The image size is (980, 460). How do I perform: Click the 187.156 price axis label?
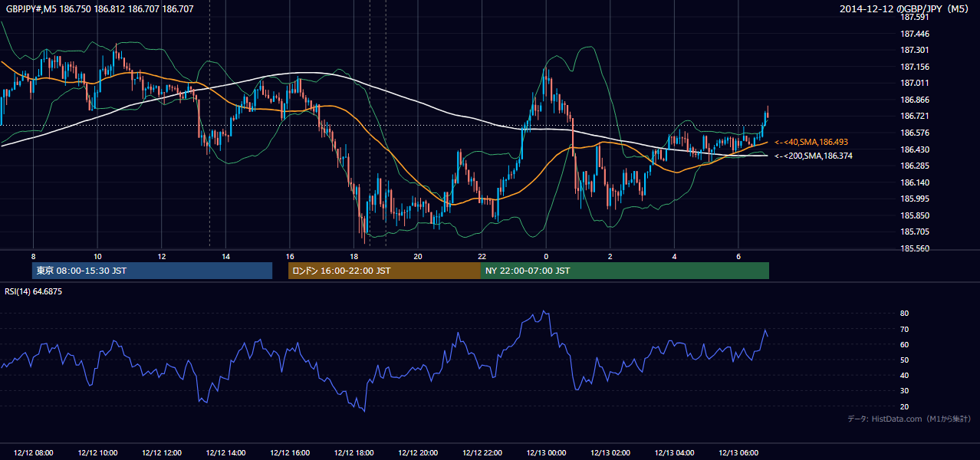pyautogui.click(x=914, y=67)
